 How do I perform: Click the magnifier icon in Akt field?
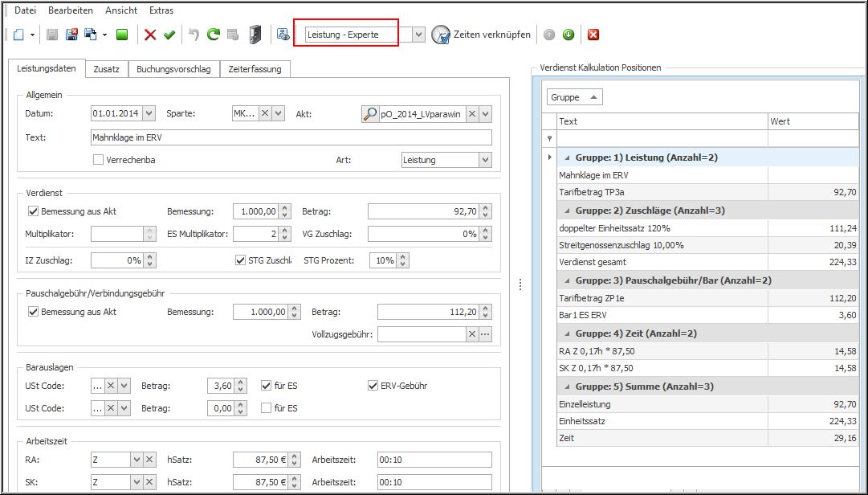click(x=370, y=114)
